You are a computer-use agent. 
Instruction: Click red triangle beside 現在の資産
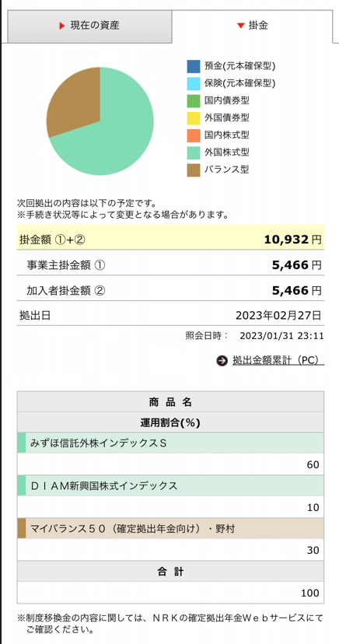point(62,26)
